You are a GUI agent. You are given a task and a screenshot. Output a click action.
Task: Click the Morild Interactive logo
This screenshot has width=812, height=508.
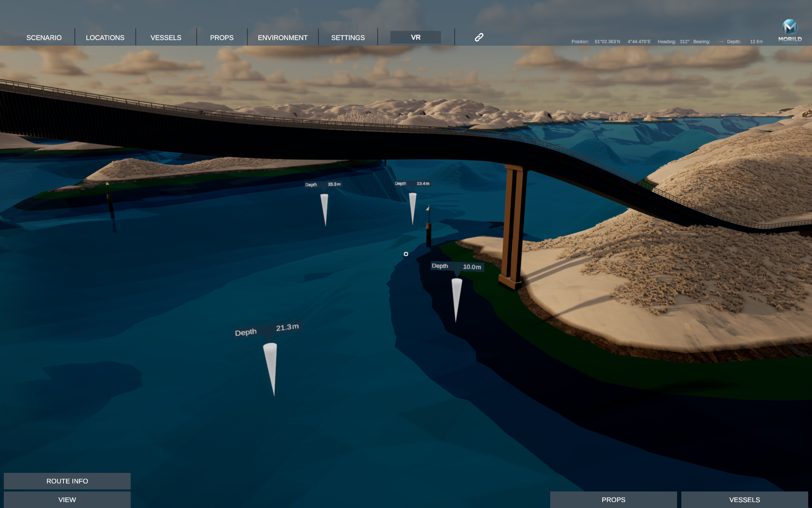pyautogui.click(x=790, y=26)
